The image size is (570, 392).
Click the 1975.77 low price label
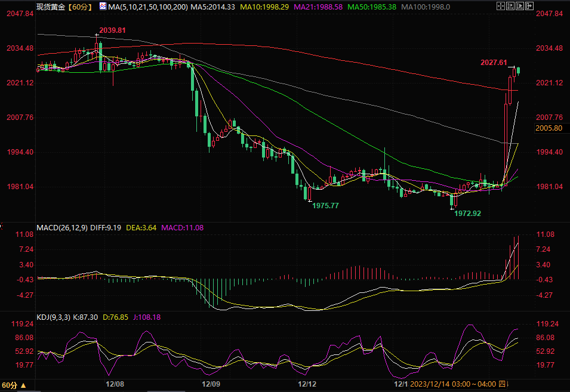325,205
